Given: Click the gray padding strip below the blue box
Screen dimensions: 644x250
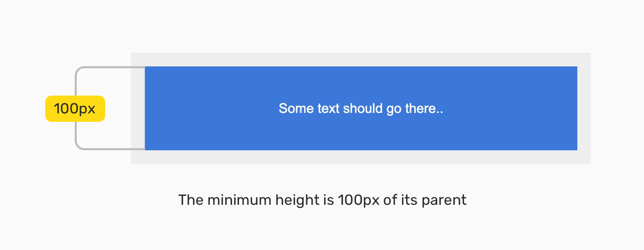Looking at the screenshot, I should (x=361, y=157).
